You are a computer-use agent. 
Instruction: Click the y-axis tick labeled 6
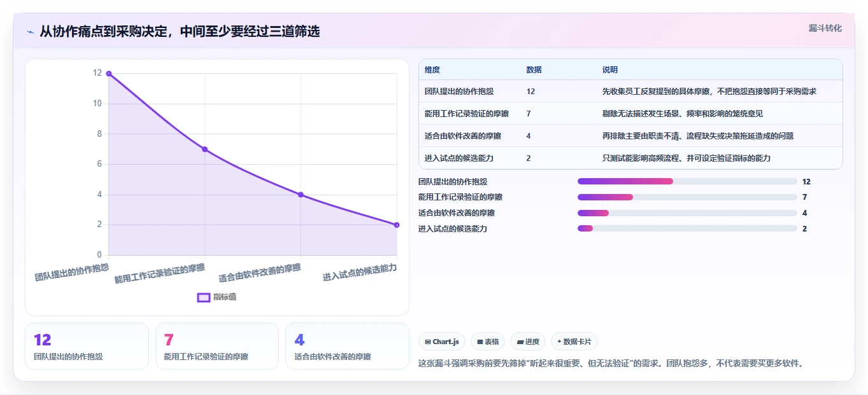99,164
